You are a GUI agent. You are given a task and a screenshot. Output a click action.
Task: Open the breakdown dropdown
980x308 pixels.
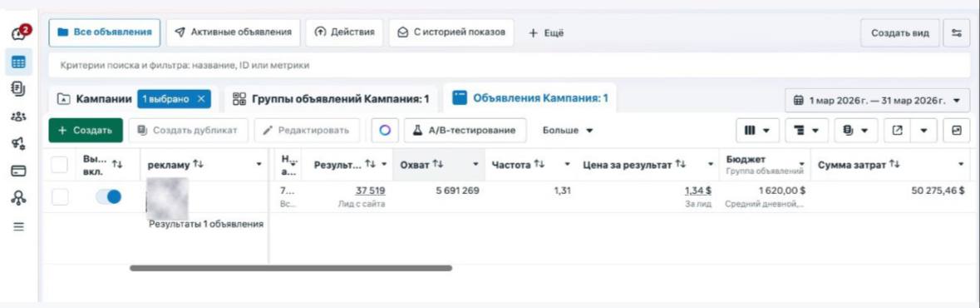coord(806,131)
